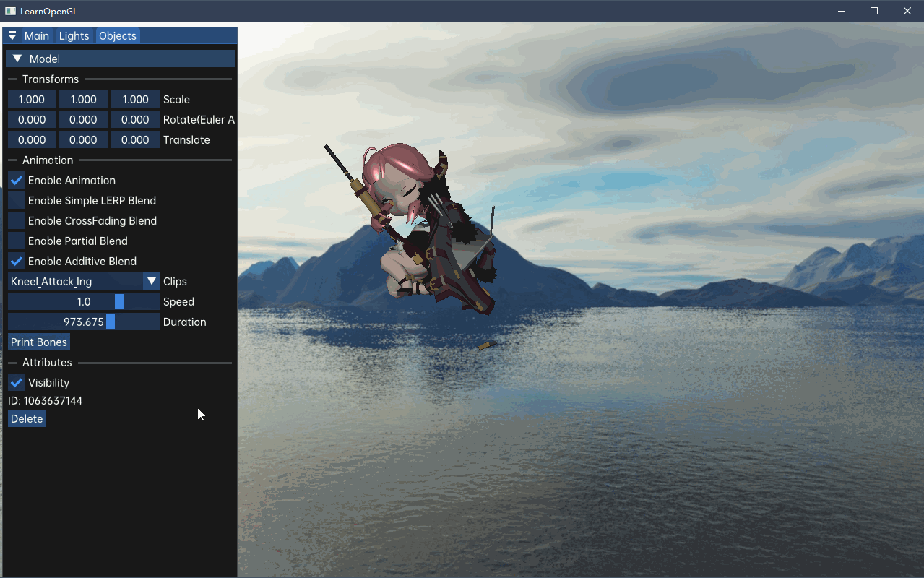Click the first Translate value field
Viewport: 924px width, 578px height.
(32, 139)
